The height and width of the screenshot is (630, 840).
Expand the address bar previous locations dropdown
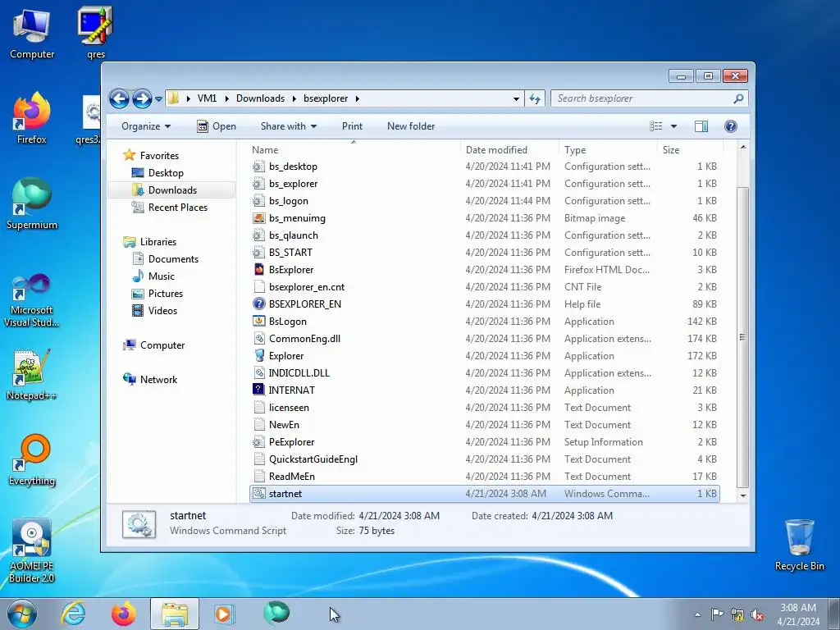(x=516, y=98)
